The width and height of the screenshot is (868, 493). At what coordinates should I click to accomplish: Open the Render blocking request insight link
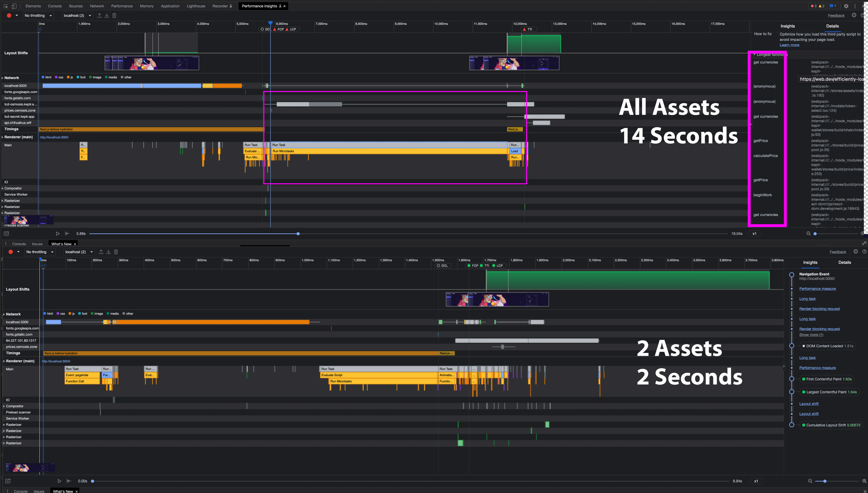coord(819,309)
